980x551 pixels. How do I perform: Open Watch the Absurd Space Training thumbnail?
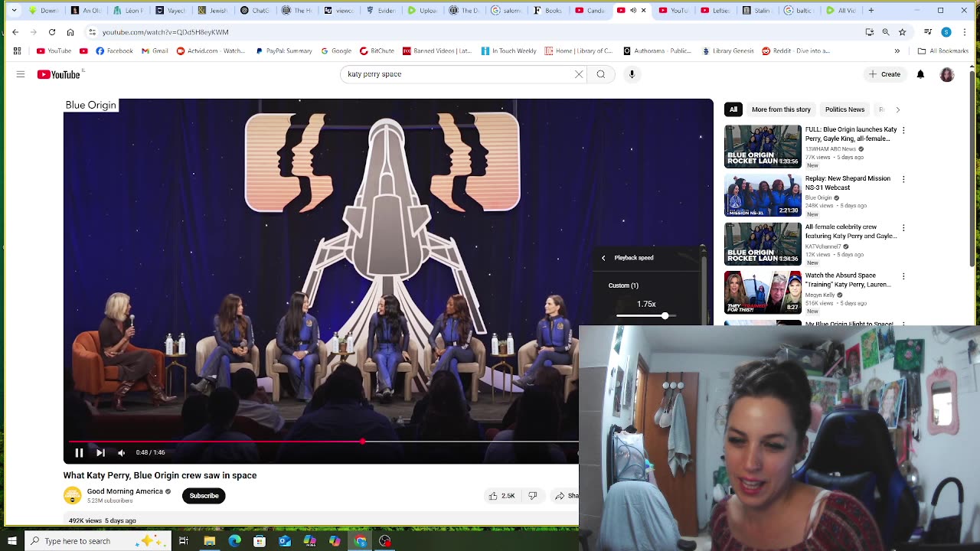pyautogui.click(x=763, y=292)
